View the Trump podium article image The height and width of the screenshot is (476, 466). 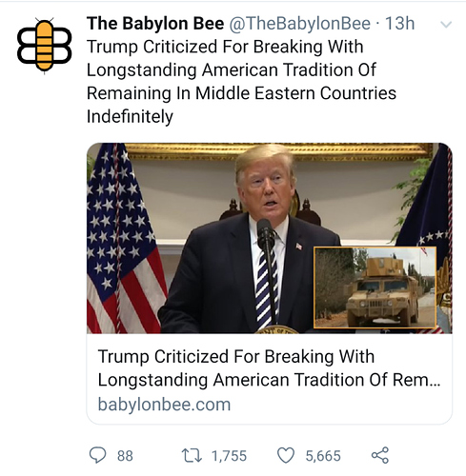[270, 238]
